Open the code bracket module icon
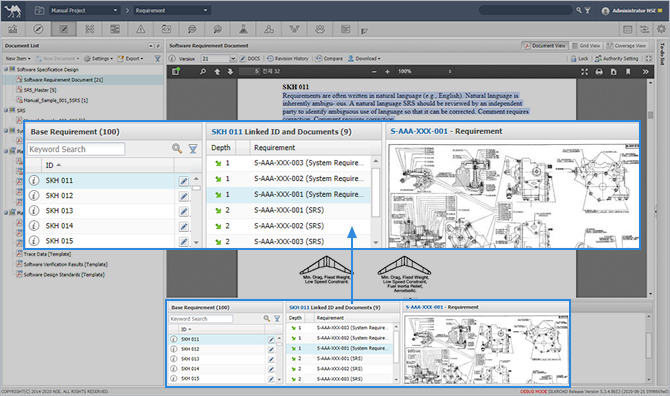This screenshot has height=396, width=670. point(166,29)
